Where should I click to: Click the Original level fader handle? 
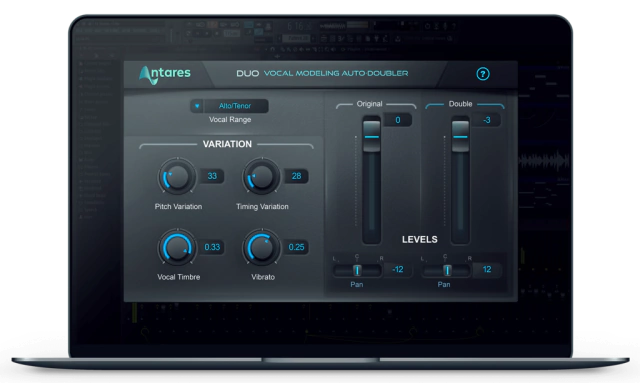371,136
